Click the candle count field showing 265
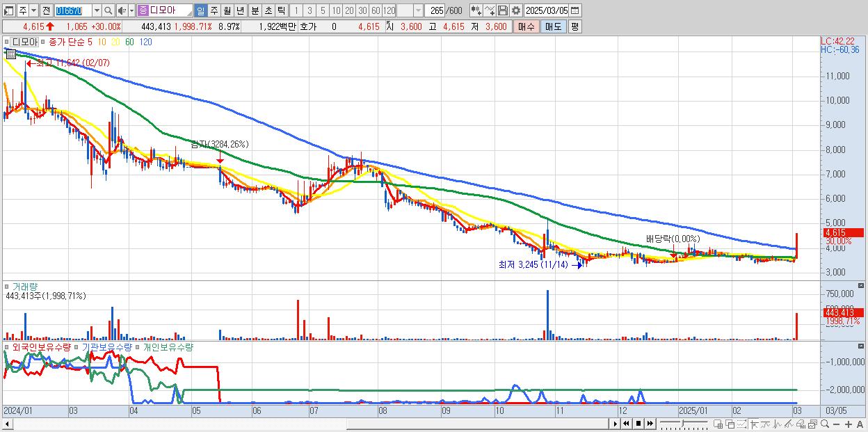Image resolution: width=868 pixels, height=432 pixels. click(435, 10)
